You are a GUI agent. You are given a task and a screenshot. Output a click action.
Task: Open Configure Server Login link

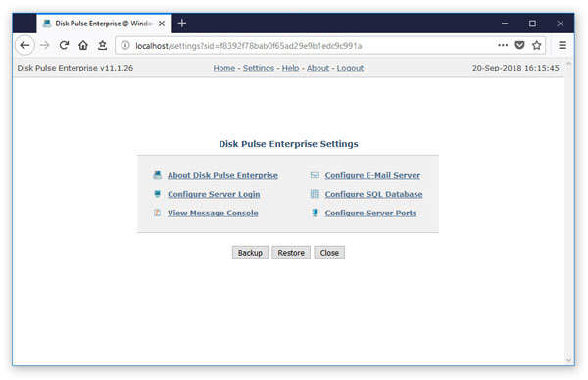(x=214, y=194)
